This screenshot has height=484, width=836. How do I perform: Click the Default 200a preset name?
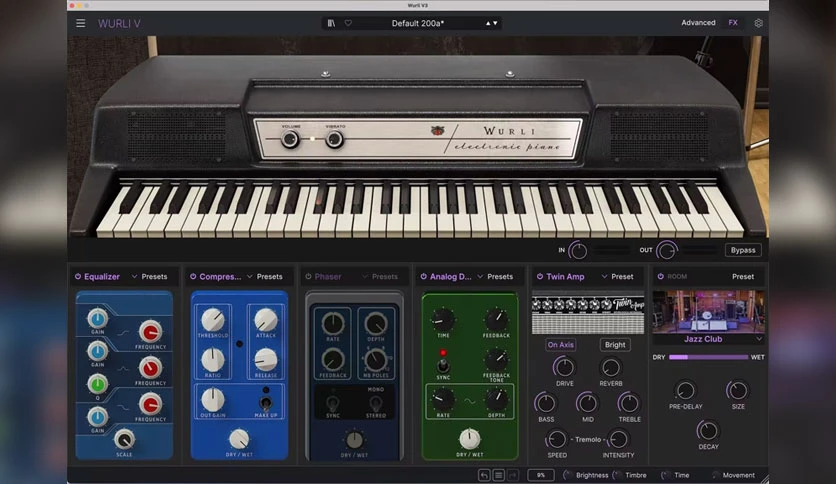(417, 23)
